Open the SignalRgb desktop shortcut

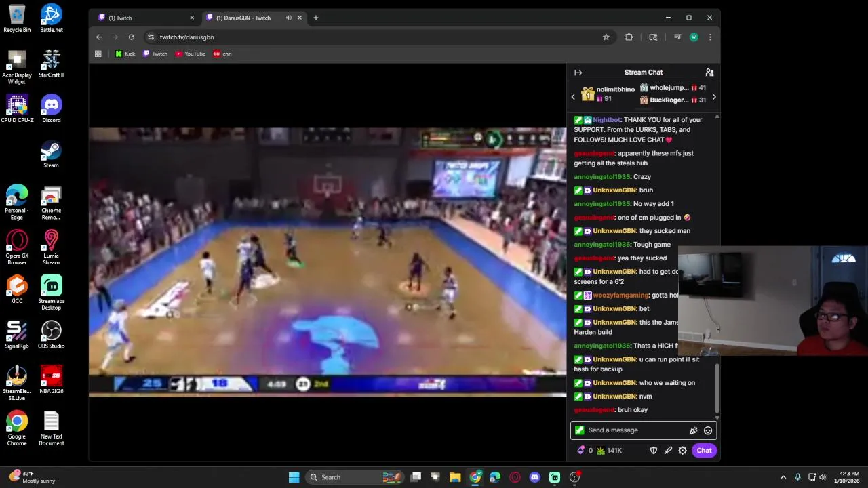(17, 335)
